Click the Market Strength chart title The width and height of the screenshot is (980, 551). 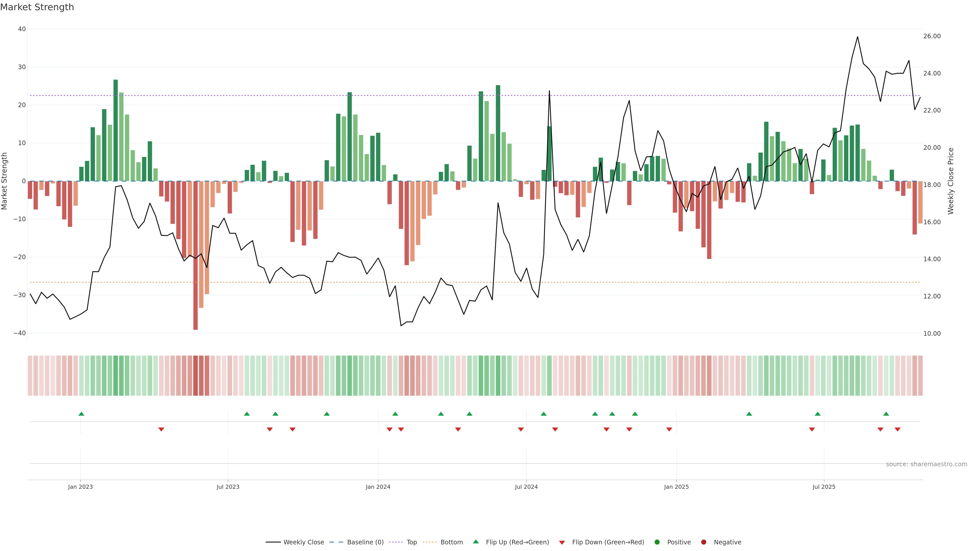(x=37, y=7)
